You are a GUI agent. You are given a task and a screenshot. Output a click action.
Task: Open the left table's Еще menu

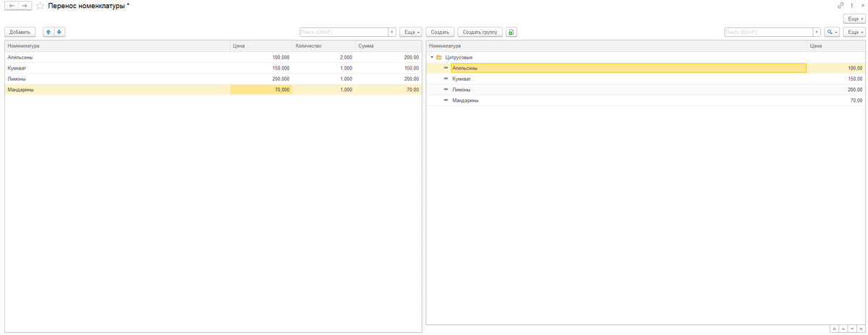(410, 32)
